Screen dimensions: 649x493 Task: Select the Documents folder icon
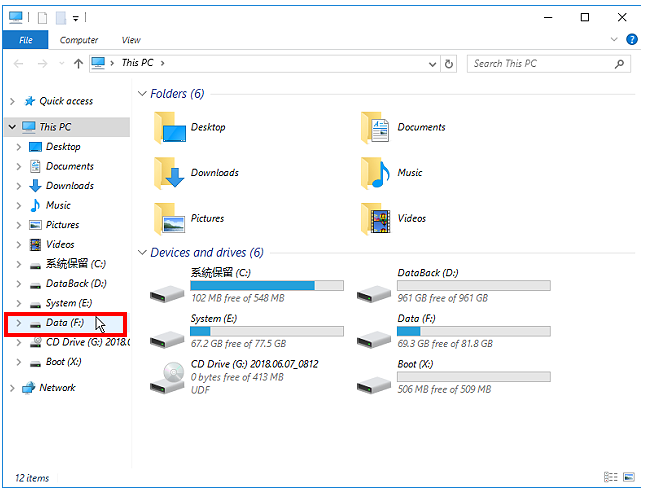tap(375, 127)
